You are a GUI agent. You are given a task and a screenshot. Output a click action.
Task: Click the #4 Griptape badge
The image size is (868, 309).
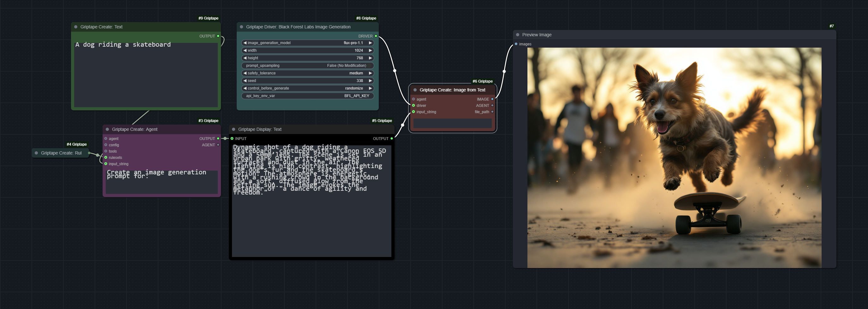click(76, 144)
